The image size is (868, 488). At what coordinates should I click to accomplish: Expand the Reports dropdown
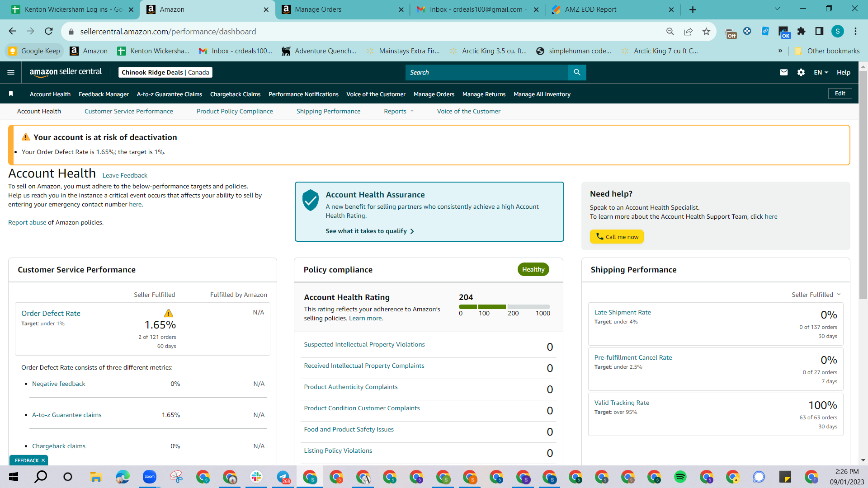coord(399,111)
